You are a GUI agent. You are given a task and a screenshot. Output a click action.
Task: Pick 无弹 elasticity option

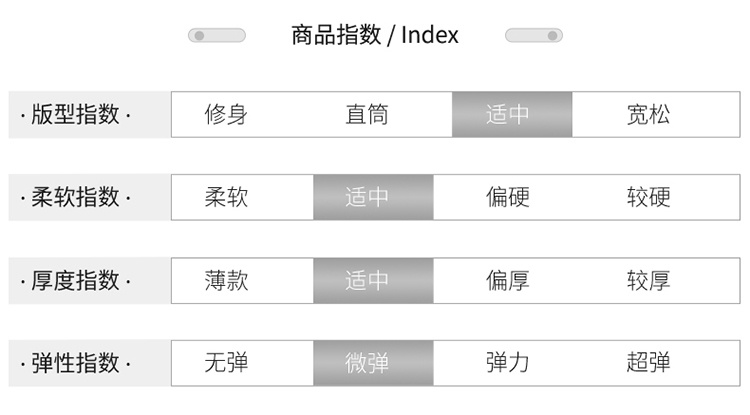(x=226, y=363)
